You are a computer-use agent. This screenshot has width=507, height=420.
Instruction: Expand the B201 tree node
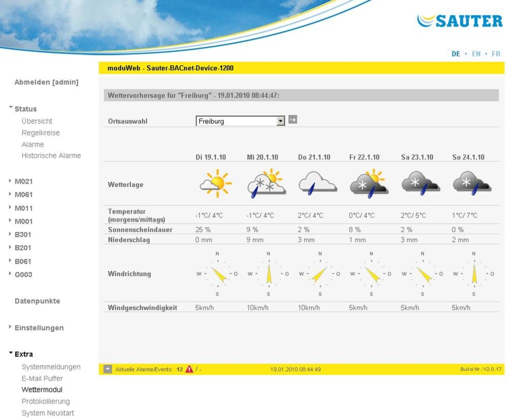coord(10,247)
